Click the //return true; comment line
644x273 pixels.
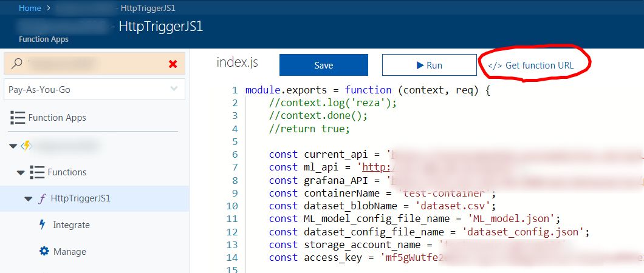pyautogui.click(x=310, y=129)
